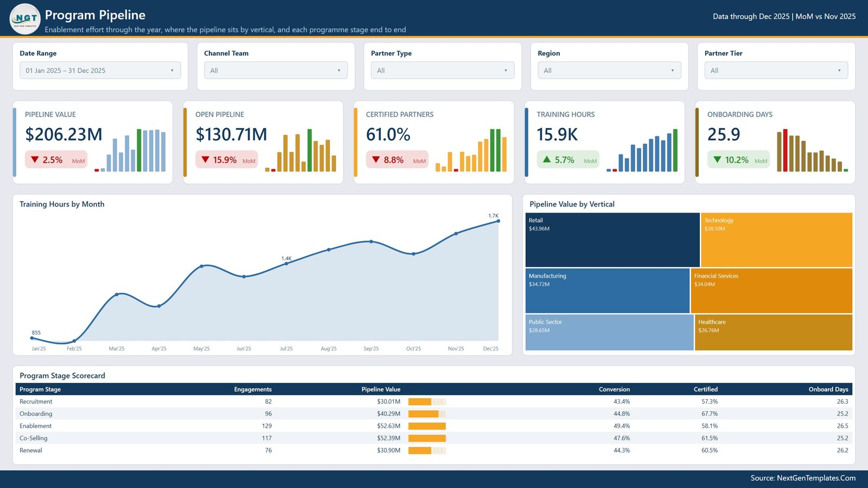
Task: Open the Region dropdown
Action: [609, 70]
